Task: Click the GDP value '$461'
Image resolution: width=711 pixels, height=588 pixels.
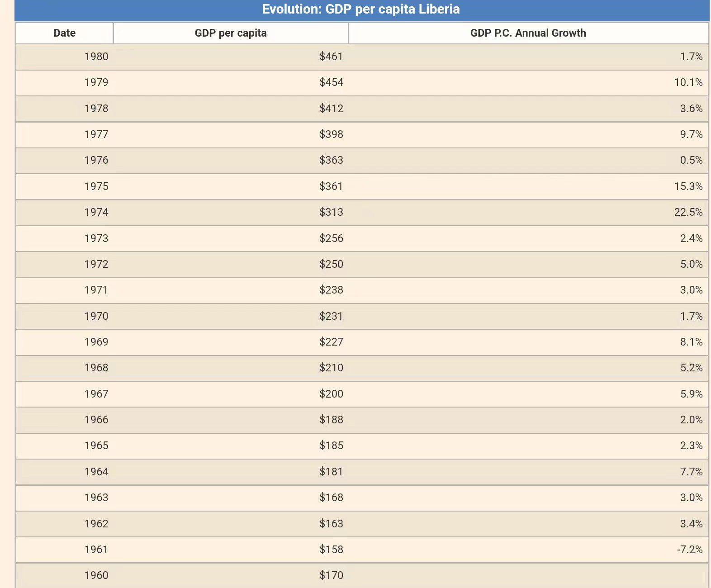Action: tap(331, 57)
